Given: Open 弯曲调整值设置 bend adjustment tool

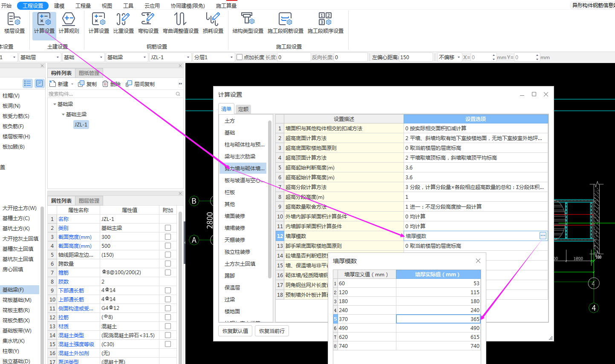Looking at the screenshot, I should pos(181,23).
